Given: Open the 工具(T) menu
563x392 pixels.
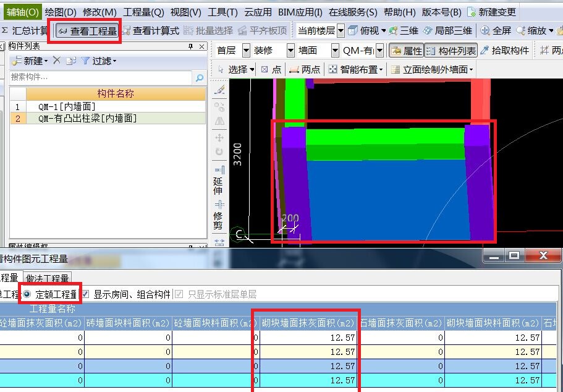Looking at the screenshot, I should [222, 12].
